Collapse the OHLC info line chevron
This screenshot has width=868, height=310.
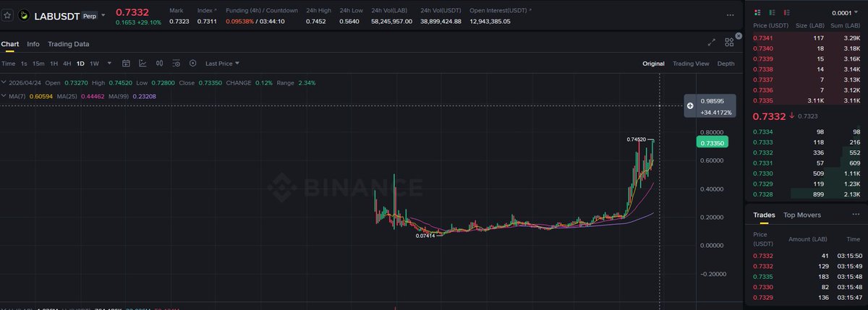pos(3,82)
